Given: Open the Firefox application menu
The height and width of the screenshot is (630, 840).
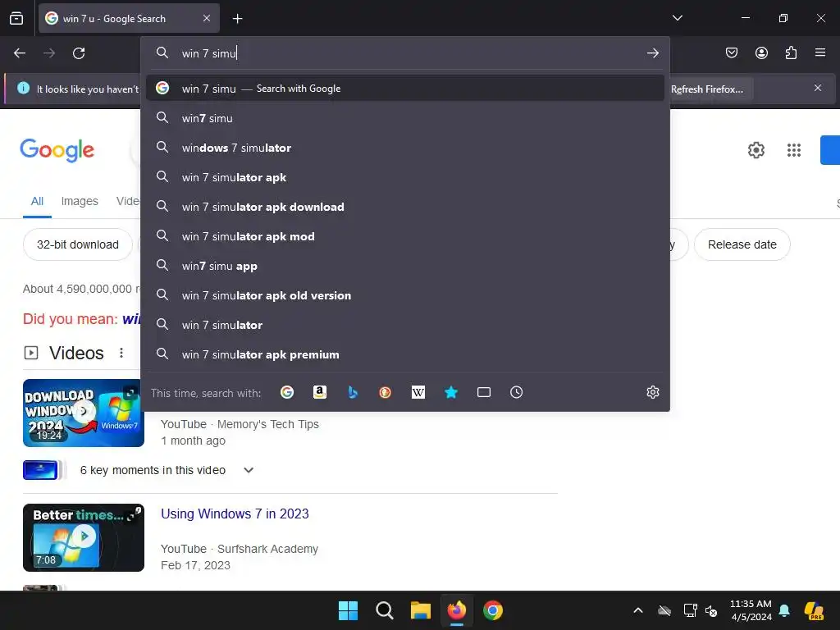Looking at the screenshot, I should pyautogui.click(x=820, y=52).
